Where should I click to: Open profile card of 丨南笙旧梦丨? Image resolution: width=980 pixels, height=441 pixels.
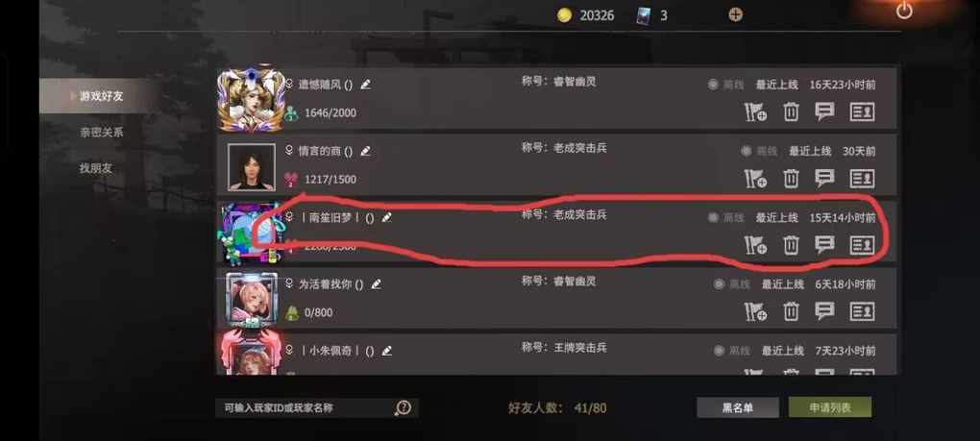coord(862,245)
